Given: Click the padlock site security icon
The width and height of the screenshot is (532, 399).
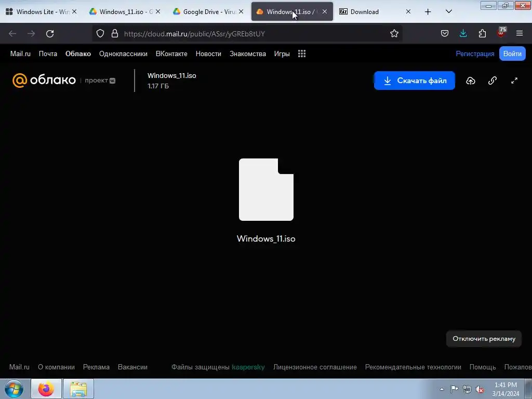Looking at the screenshot, I should pos(115,34).
